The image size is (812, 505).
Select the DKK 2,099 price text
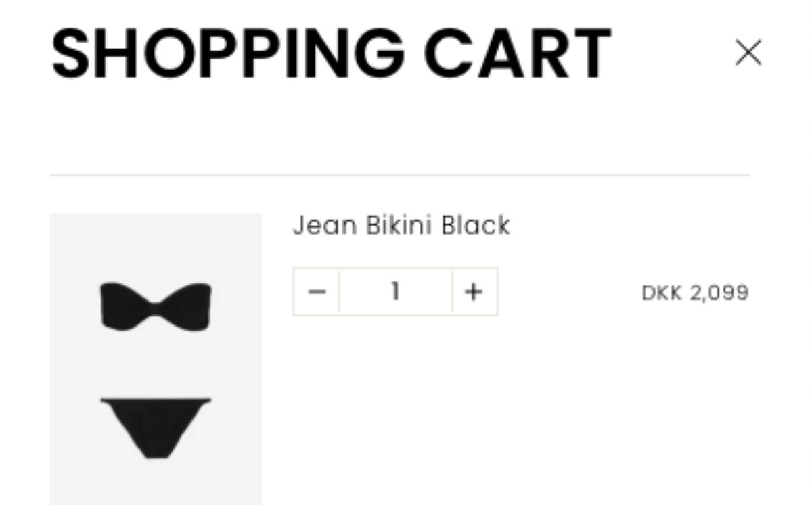coord(695,293)
